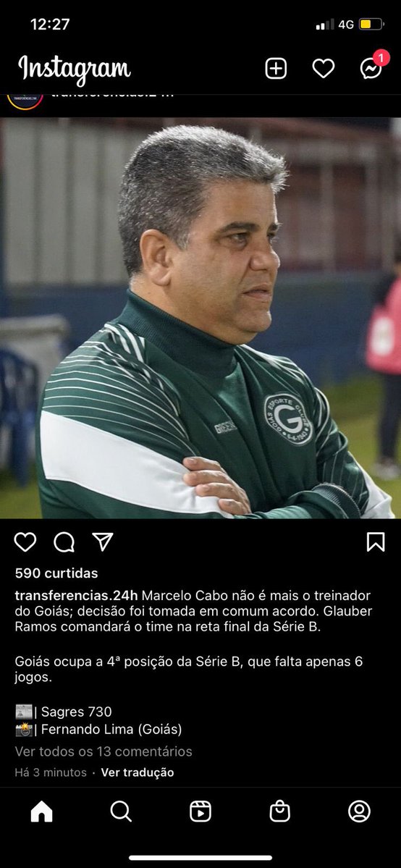The width and height of the screenshot is (401, 868).
Task: Tap the battery indicator in status bar
Action: click(x=371, y=25)
